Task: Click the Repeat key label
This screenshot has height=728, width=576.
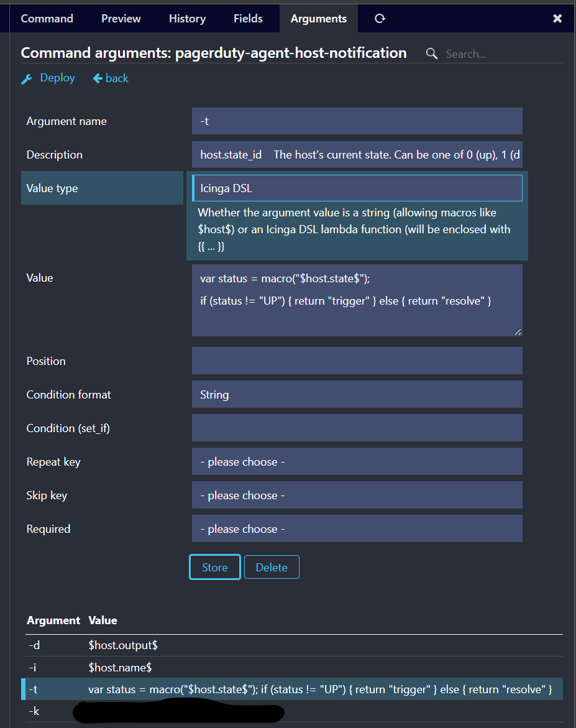Action: (53, 462)
